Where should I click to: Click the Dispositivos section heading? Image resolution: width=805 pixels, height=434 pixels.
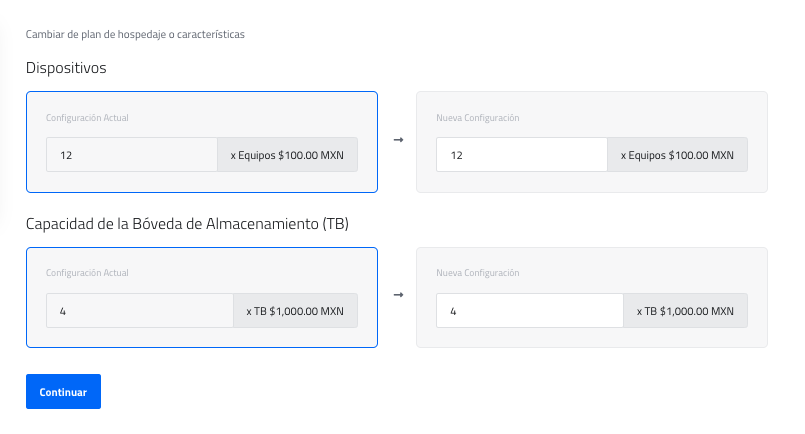(x=66, y=68)
